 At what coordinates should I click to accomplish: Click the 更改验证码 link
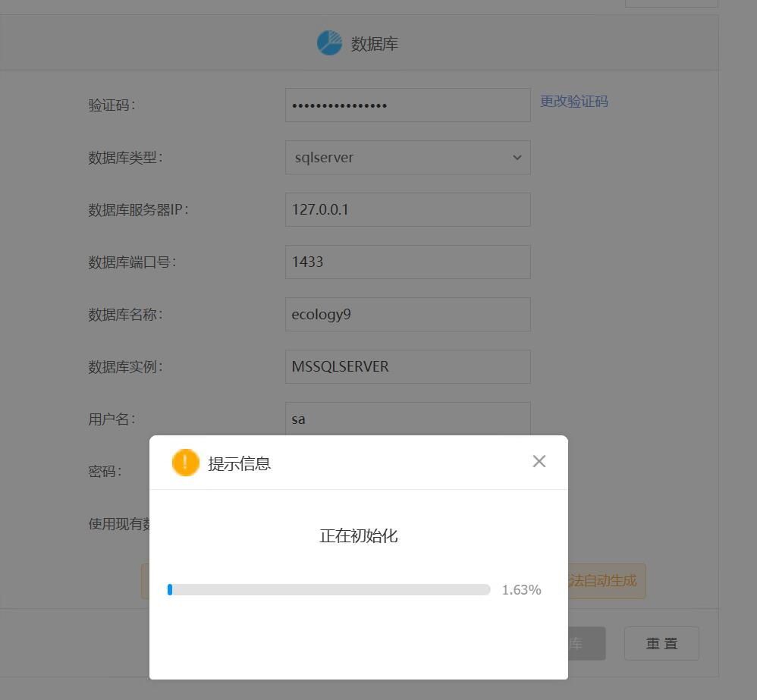pos(573,102)
